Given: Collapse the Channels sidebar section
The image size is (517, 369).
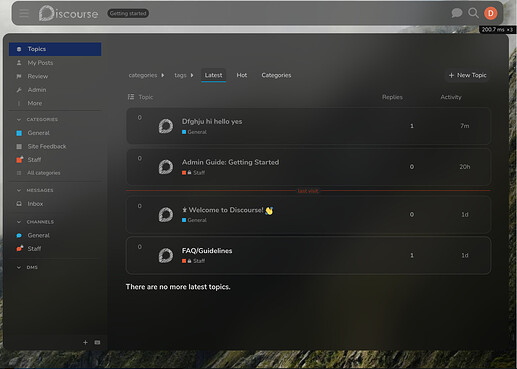Looking at the screenshot, I should 36,222.
